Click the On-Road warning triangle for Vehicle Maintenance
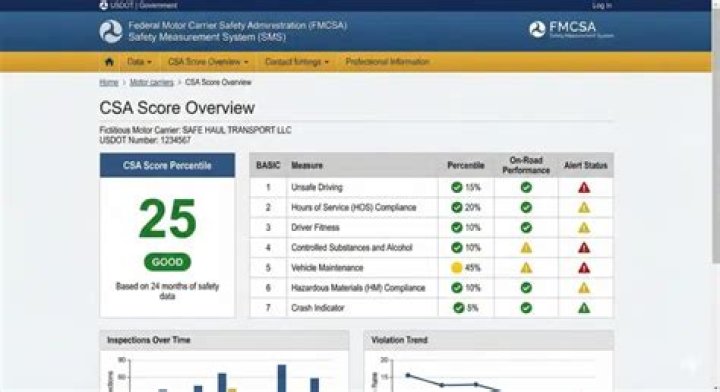This screenshot has height=392, width=720. pos(526,268)
